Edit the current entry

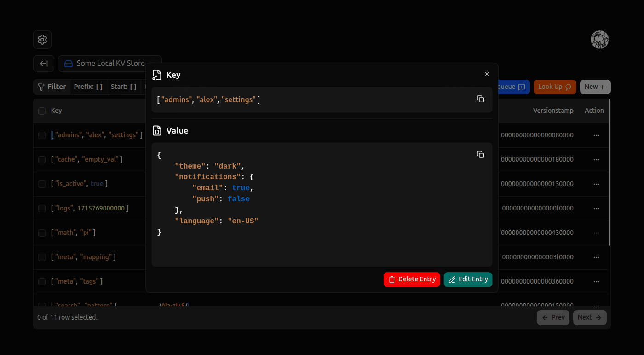tap(468, 279)
